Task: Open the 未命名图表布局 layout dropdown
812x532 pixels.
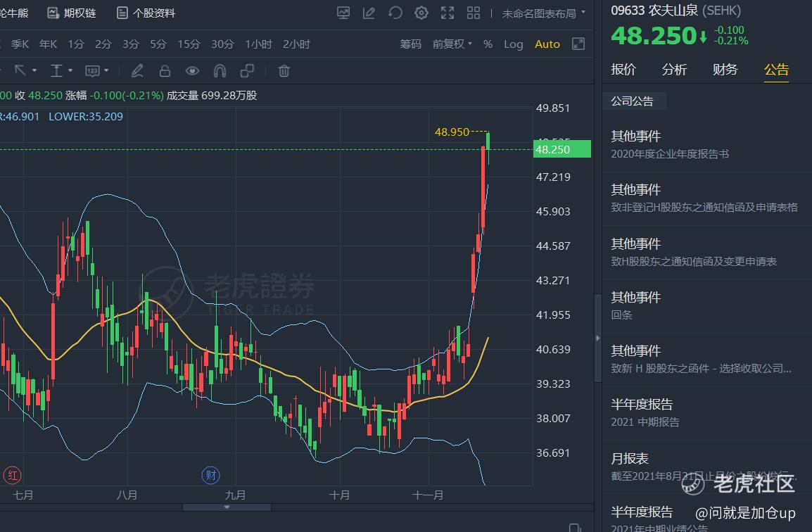Action: (544, 13)
